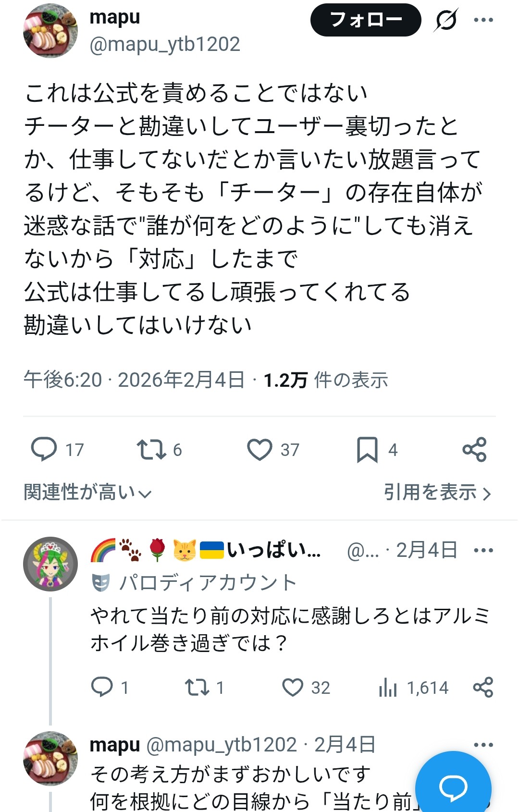
Task: Open 引用を表示 quotes link
Action: coord(437,492)
